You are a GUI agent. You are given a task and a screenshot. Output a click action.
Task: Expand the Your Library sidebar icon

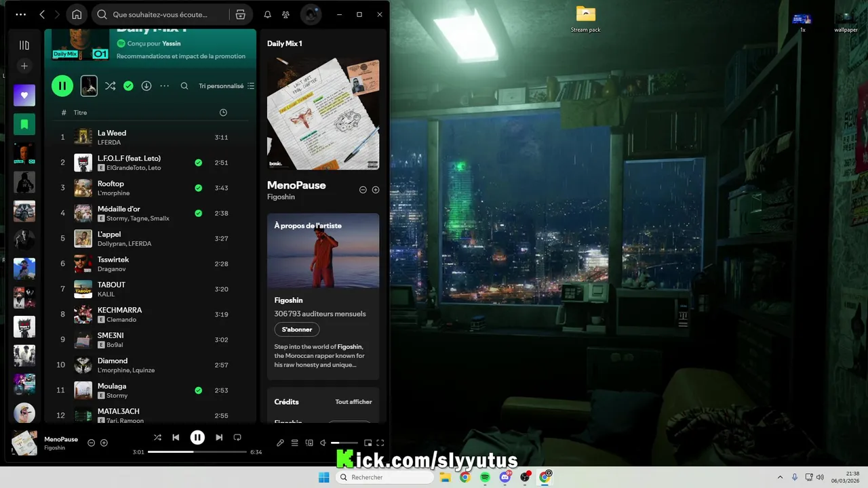point(24,45)
